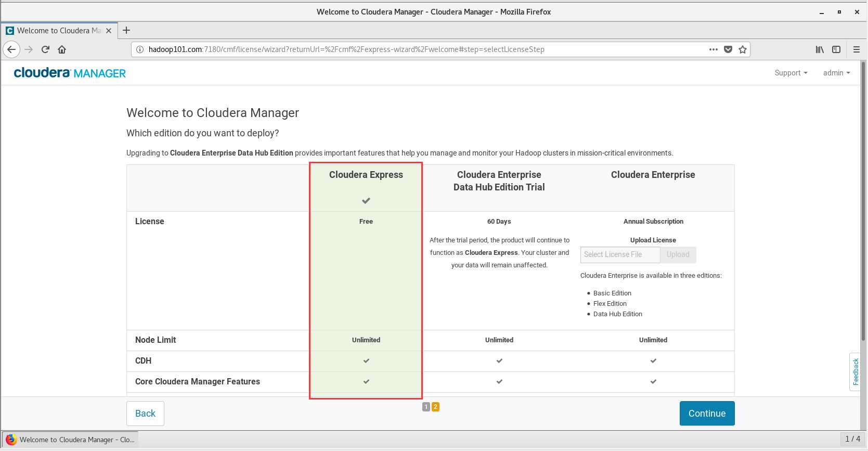Click Unlimited under Cloudera Enterprise column

653,340
